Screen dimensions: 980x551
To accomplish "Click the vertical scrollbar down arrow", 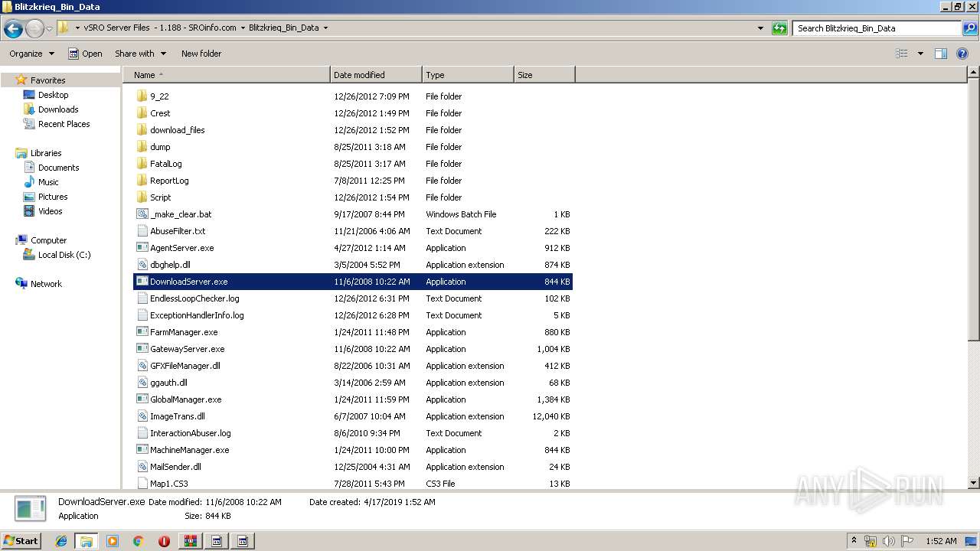I will pyautogui.click(x=974, y=483).
